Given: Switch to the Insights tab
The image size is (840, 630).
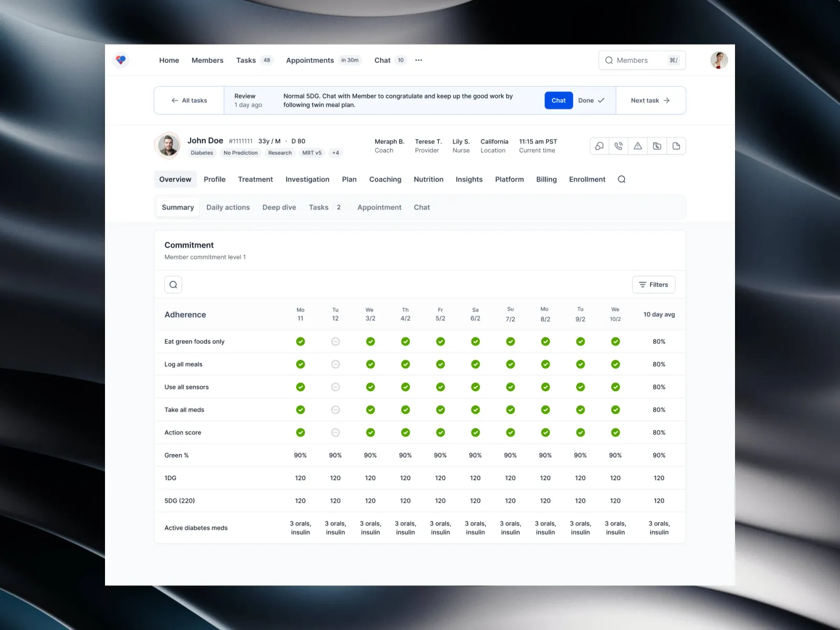Looking at the screenshot, I should click(x=469, y=180).
